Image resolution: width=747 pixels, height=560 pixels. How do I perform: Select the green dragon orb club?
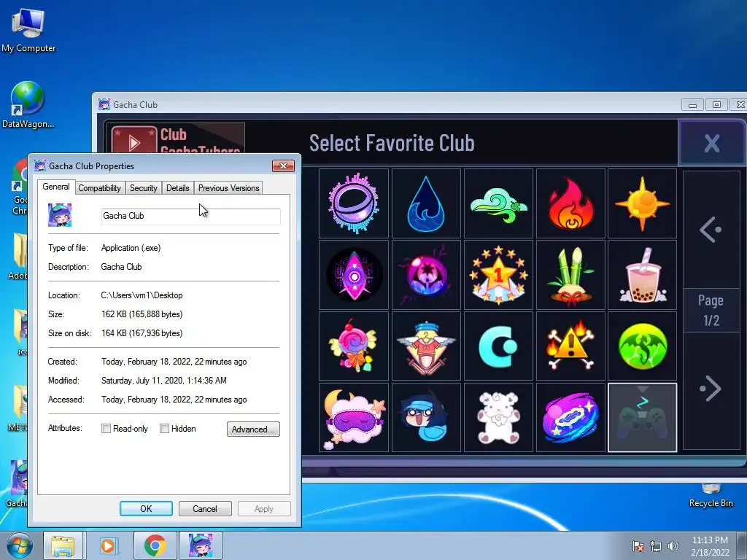(x=642, y=346)
